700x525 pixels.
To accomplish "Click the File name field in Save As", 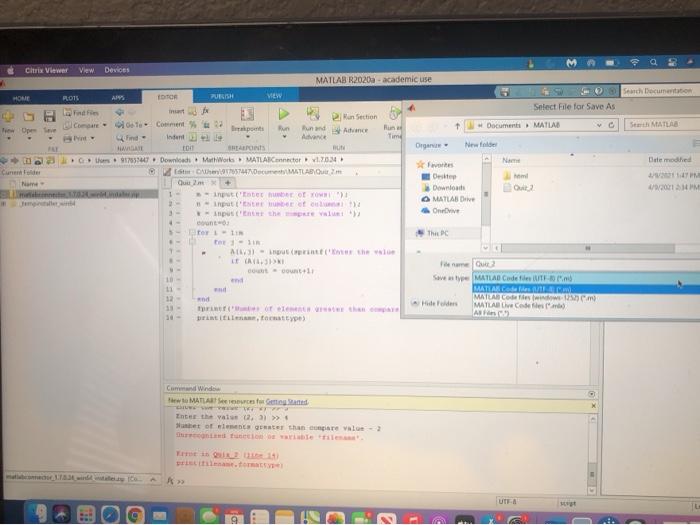I will (586, 264).
